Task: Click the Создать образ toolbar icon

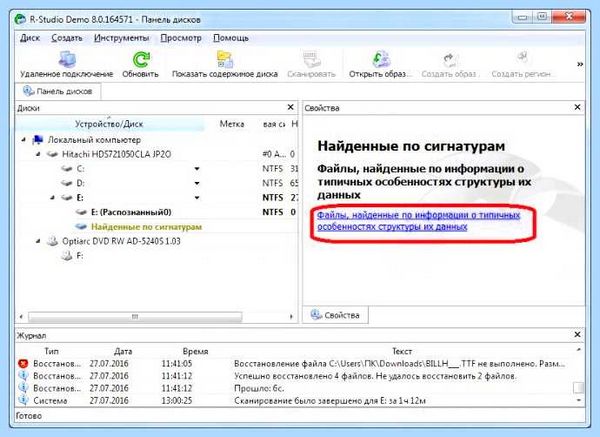Action: pos(449,59)
